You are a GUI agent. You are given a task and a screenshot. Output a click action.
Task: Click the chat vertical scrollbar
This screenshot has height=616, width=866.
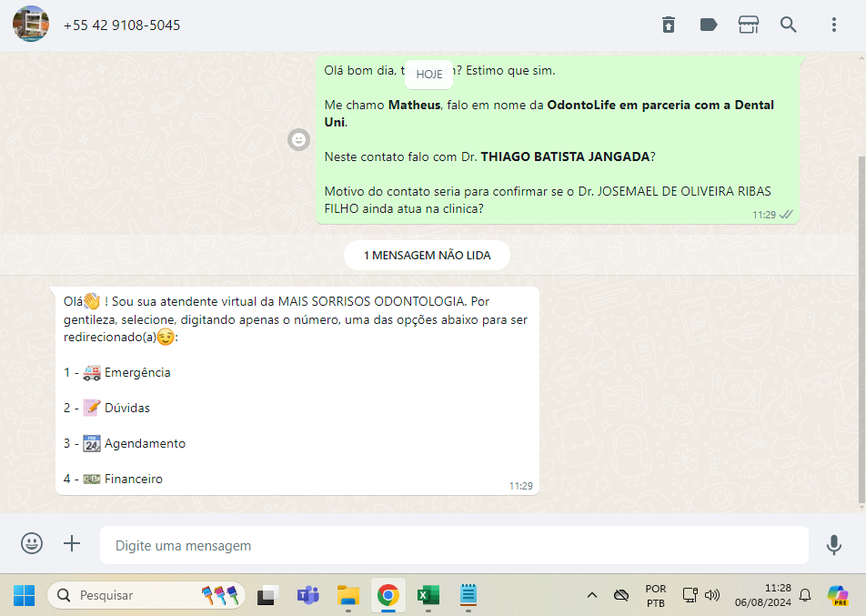pos(861,329)
